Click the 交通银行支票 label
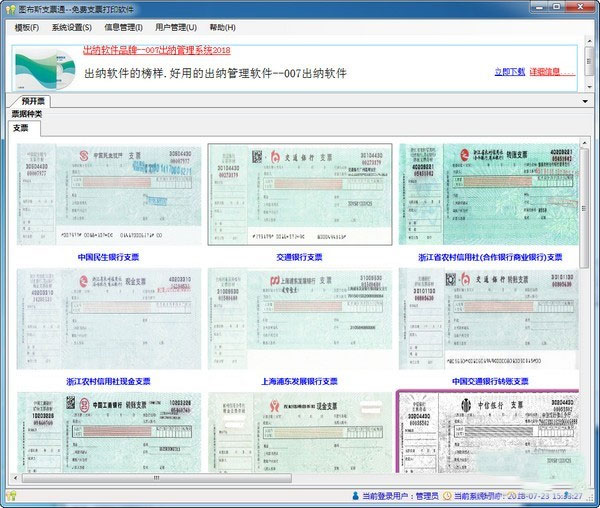The width and height of the screenshot is (600, 508). (299, 257)
